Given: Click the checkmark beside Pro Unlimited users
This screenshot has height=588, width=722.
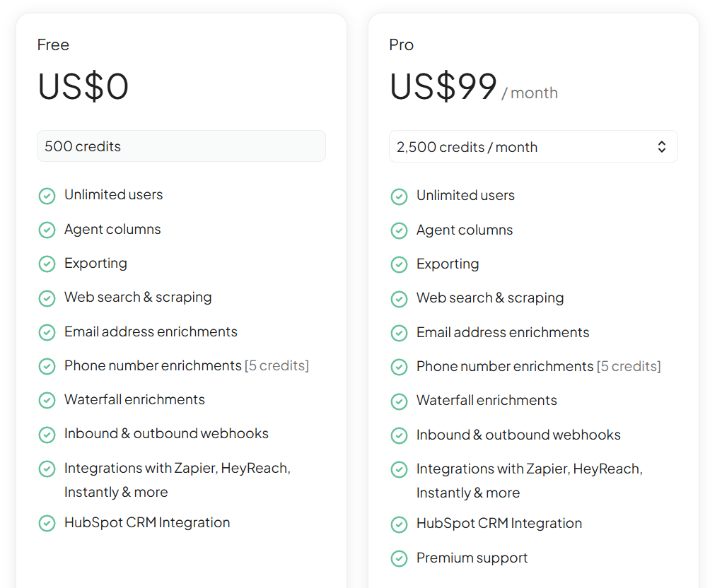Looking at the screenshot, I should pos(399,196).
